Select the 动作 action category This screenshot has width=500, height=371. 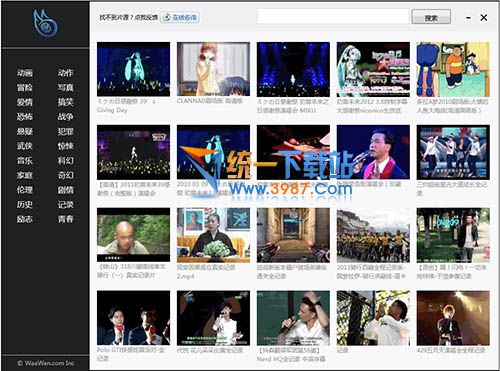pos(65,73)
